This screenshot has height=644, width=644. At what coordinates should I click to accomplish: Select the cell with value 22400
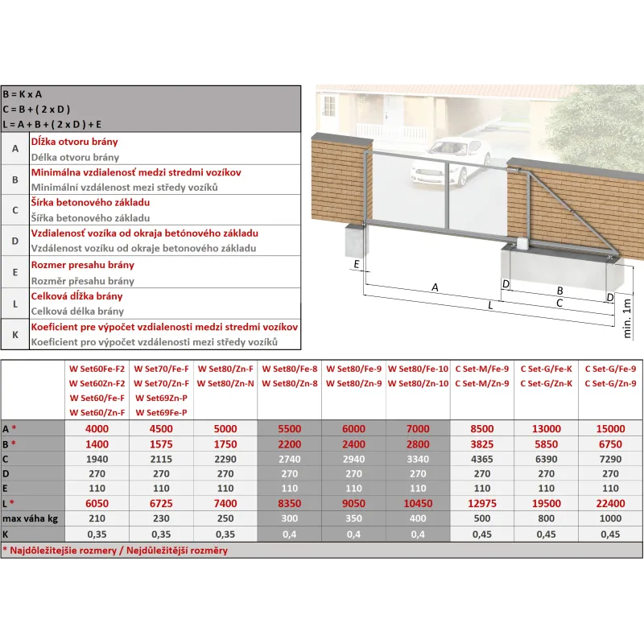click(x=611, y=502)
